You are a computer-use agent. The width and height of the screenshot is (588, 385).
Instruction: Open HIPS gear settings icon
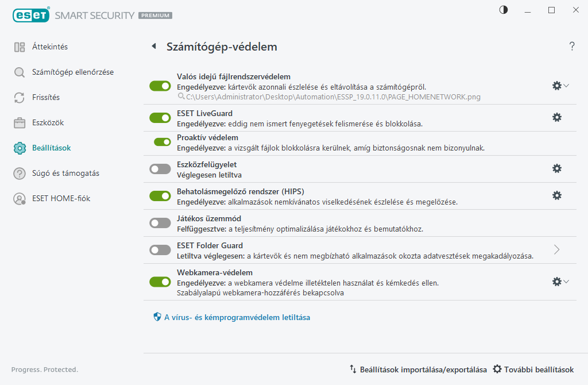(556, 195)
